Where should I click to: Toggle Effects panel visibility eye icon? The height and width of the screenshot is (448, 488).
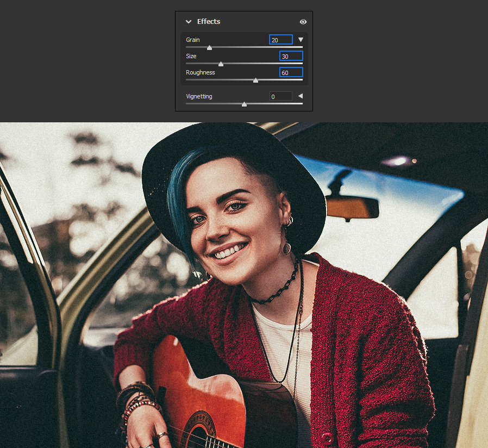303,22
